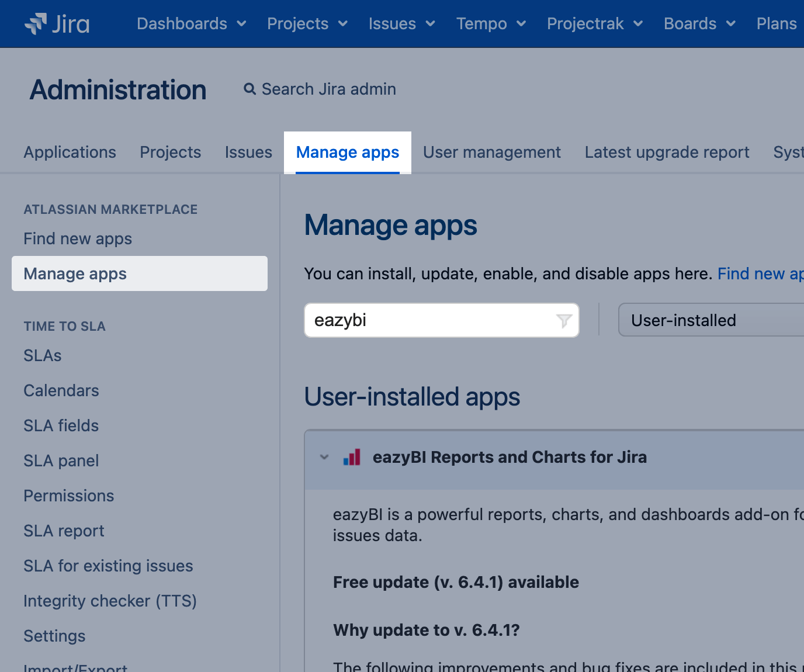804x672 pixels.
Task: Click the app filter field containing eazybi
Action: pos(442,320)
